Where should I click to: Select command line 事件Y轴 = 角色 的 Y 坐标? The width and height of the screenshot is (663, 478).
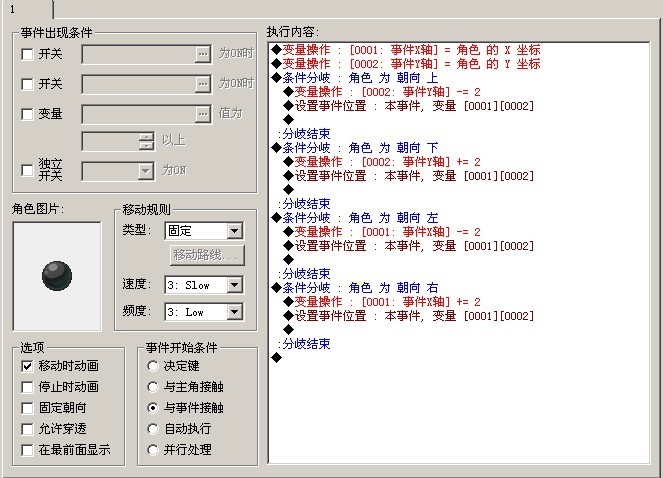tap(406, 64)
